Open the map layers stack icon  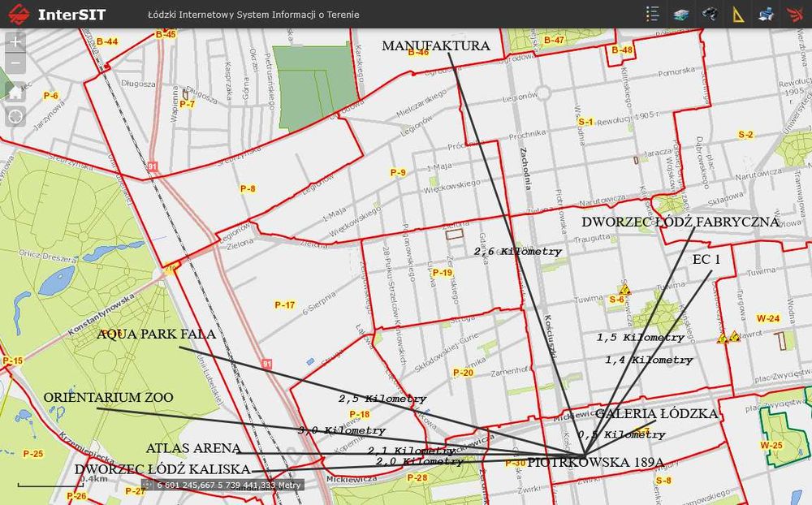click(681, 14)
